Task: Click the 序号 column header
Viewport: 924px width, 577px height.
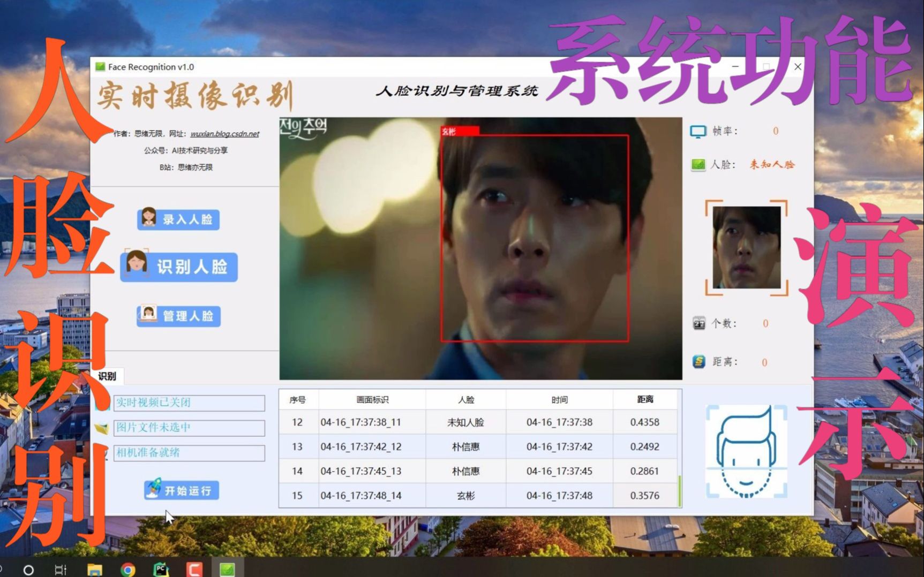Action: pos(298,400)
